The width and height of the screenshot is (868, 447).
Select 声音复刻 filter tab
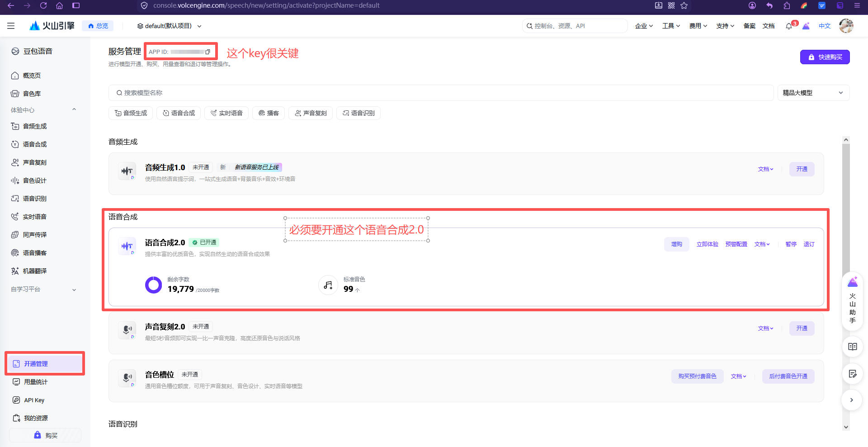311,113
